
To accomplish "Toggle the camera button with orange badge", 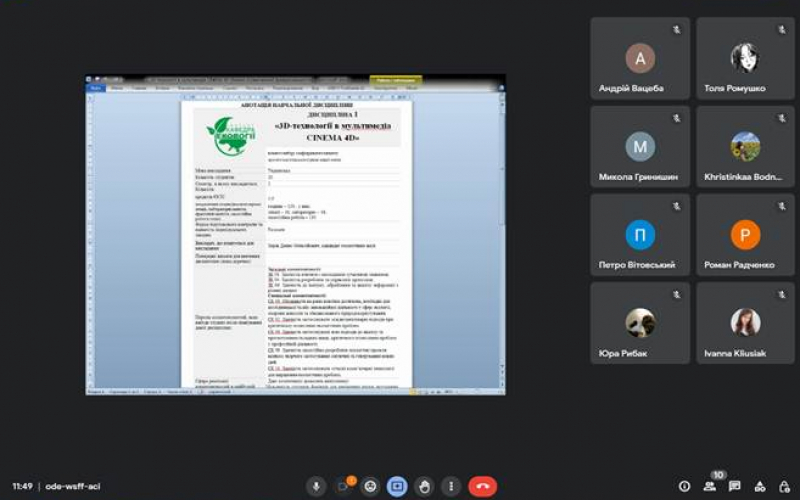I will pos(344,486).
